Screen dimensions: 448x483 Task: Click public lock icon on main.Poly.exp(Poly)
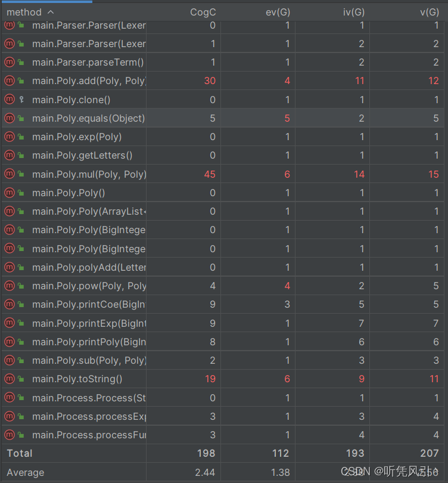pos(21,137)
